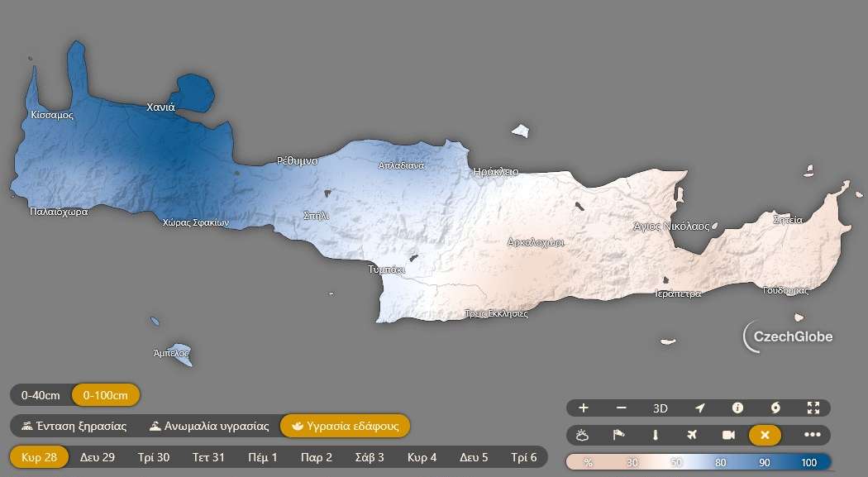This screenshot has height=477, width=868.
Task: Click the windsock icon
Action: click(618, 435)
